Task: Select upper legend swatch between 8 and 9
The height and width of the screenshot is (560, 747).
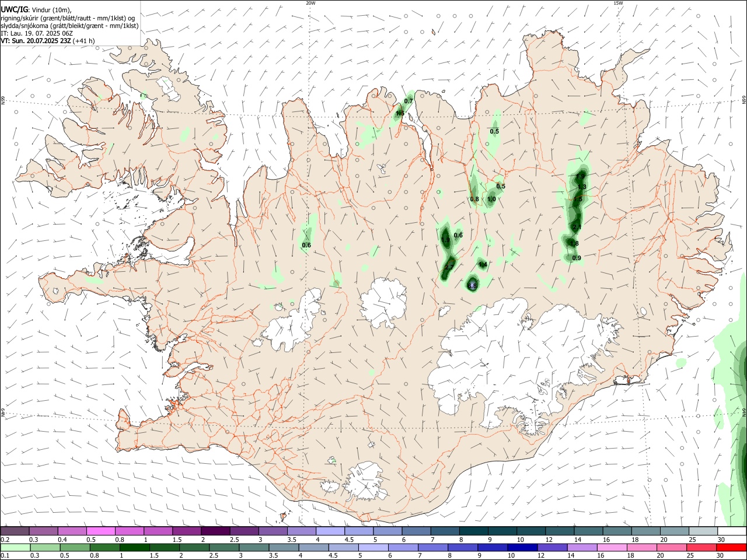Action: pyautogui.click(x=473, y=531)
